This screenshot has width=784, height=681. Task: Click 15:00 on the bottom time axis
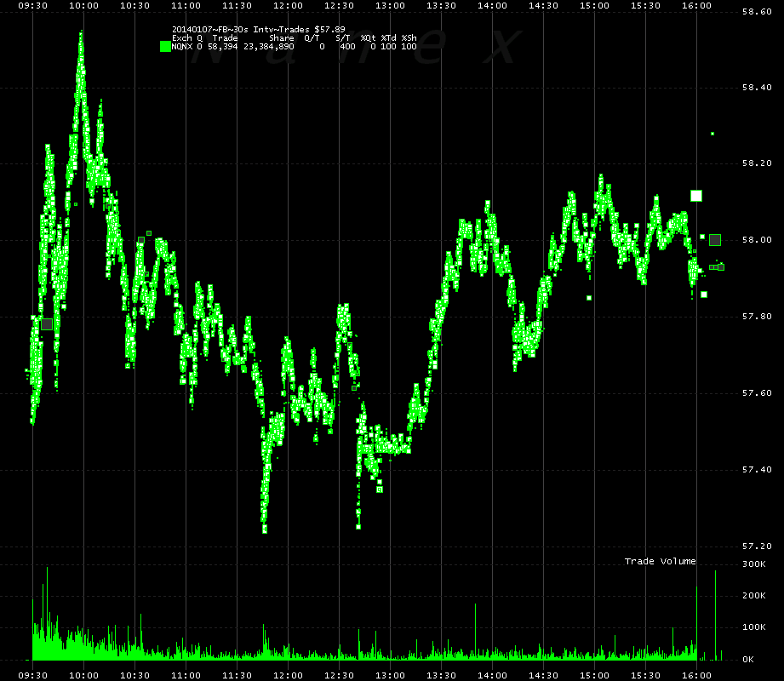[594, 676]
